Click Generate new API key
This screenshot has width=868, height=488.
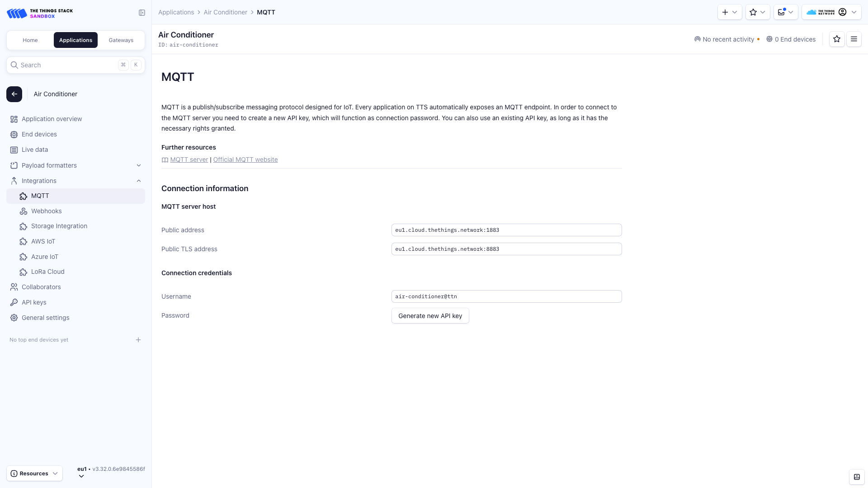click(x=430, y=315)
